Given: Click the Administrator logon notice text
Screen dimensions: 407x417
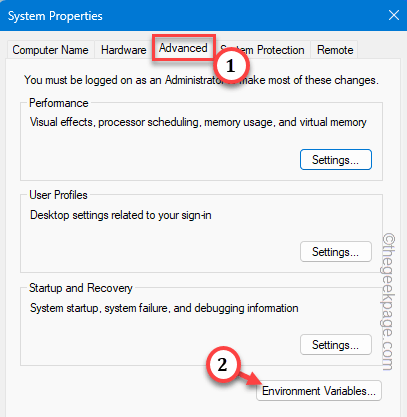Looking at the screenshot, I should coord(201,80).
